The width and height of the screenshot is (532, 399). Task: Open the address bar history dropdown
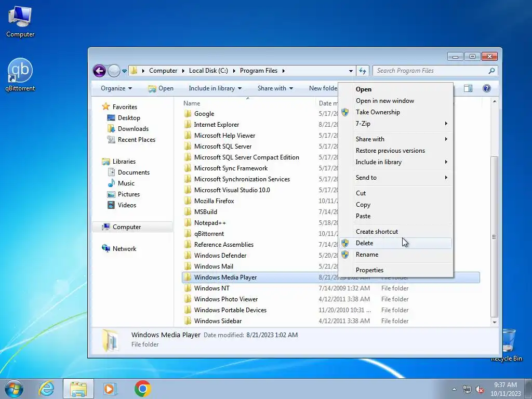click(x=351, y=71)
